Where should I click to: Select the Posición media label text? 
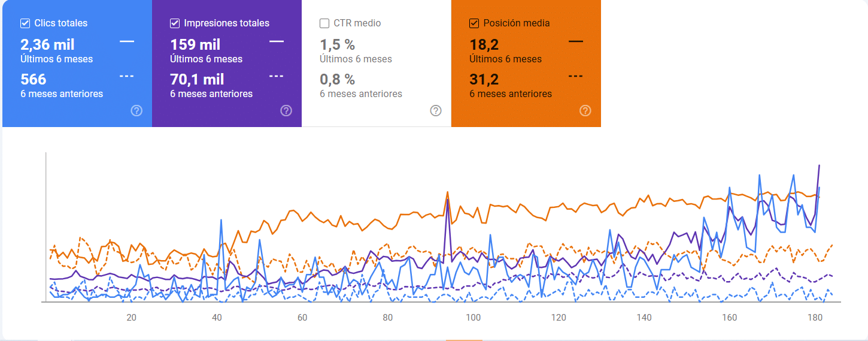point(517,23)
